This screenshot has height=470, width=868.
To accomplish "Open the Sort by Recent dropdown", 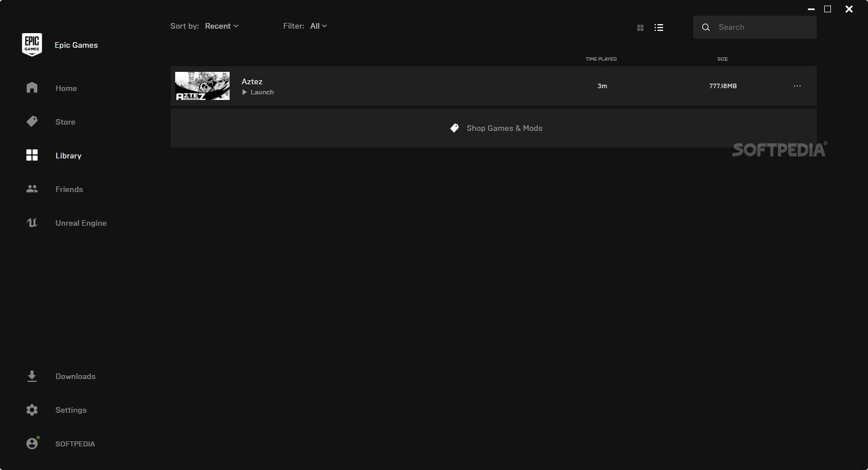I will click(x=221, y=26).
